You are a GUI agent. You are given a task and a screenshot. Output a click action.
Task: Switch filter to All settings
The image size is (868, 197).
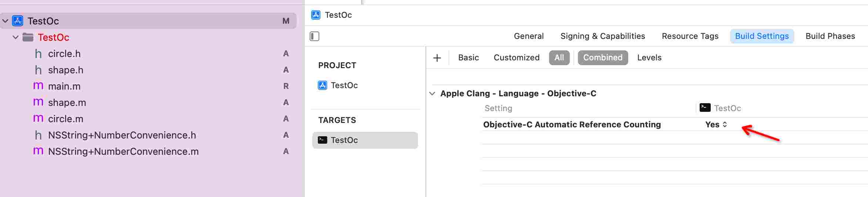tap(559, 58)
